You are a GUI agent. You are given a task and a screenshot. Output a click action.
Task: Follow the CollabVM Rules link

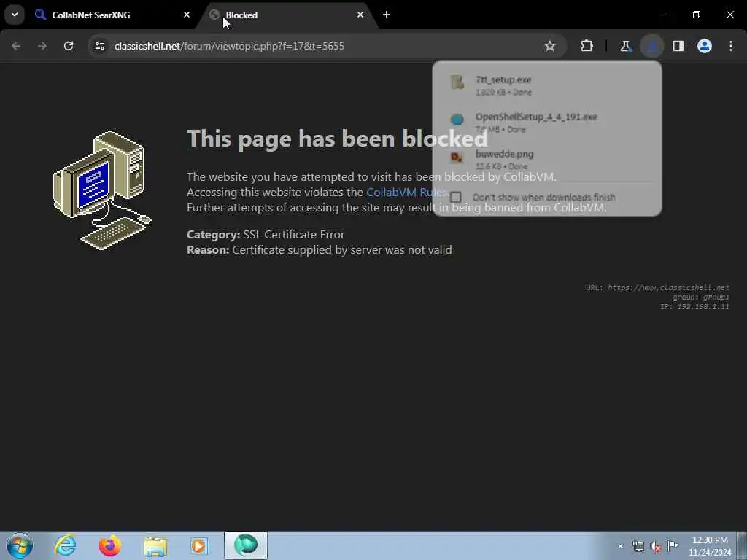(x=406, y=192)
